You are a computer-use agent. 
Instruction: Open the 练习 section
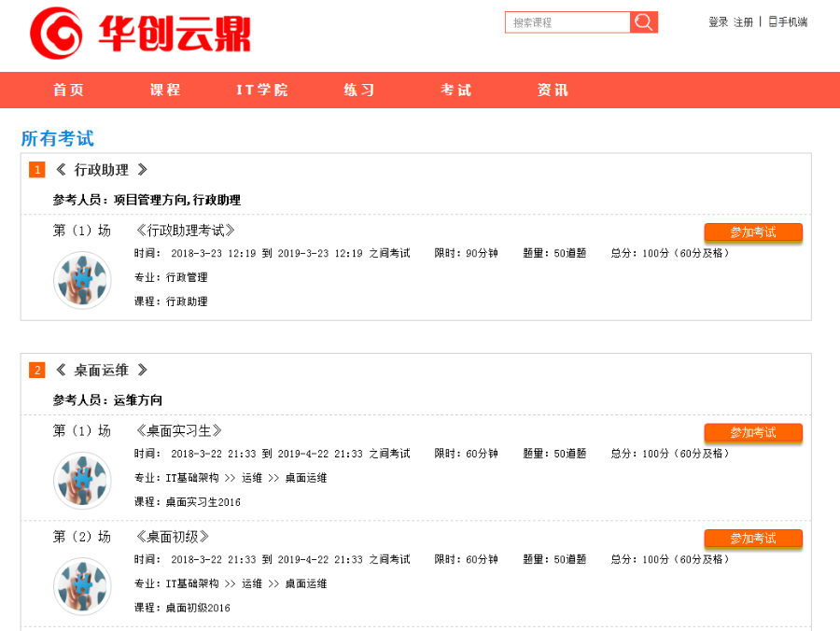tap(358, 90)
